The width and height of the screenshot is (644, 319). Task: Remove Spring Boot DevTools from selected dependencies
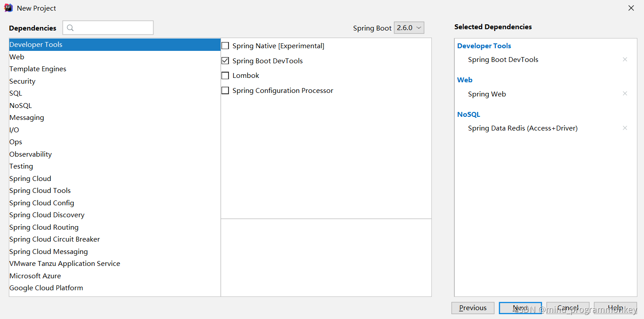pos(625,59)
